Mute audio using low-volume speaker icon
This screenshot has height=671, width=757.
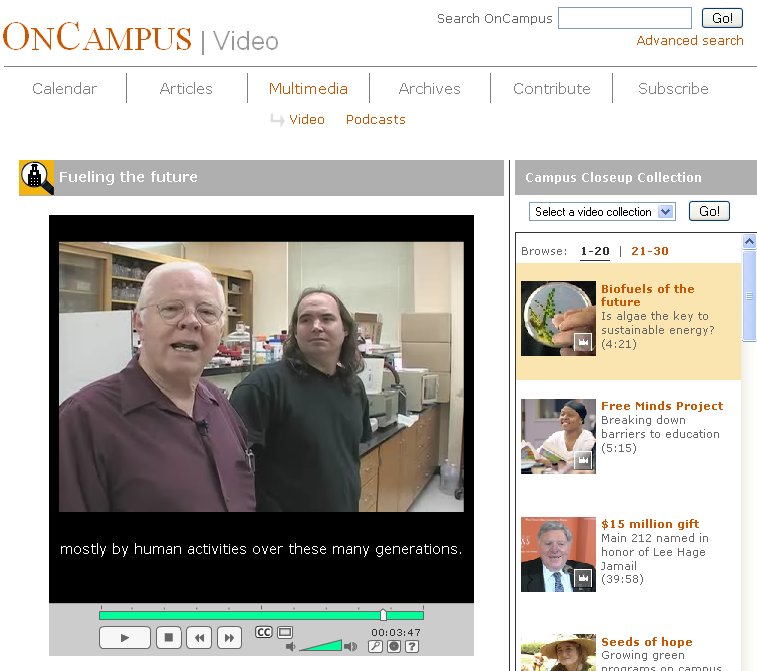pos(290,646)
